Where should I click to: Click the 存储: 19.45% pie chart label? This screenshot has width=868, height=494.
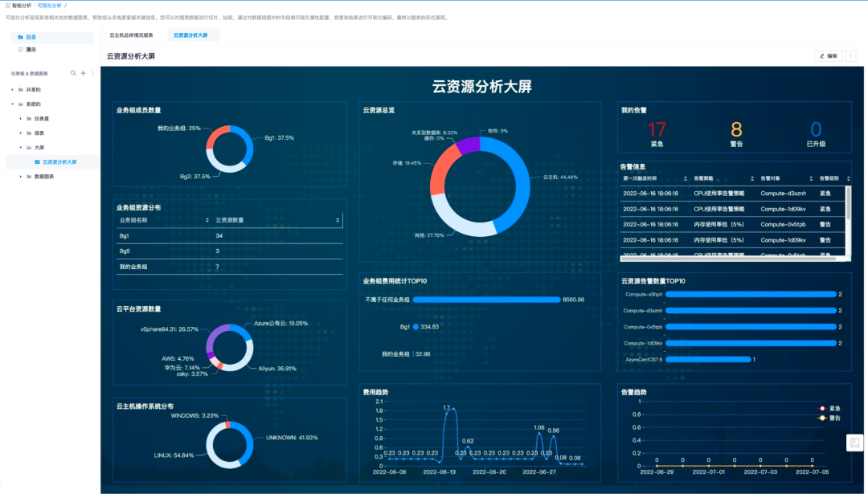pyautogui.click(x=407, y=163)
